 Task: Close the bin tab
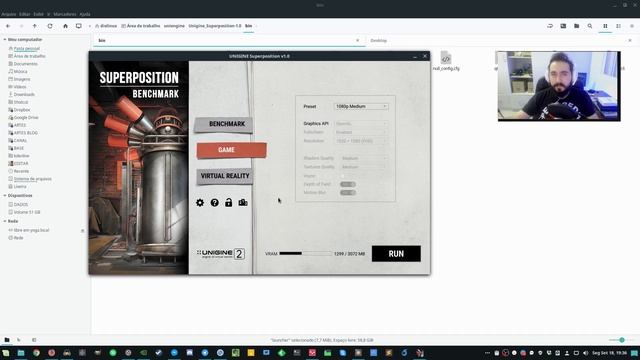358,40
